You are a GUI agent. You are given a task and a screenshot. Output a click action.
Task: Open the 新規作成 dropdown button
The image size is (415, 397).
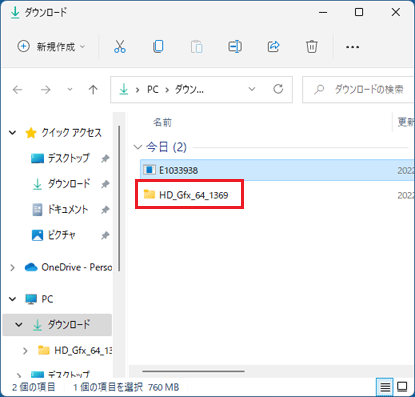coord(51,47)
